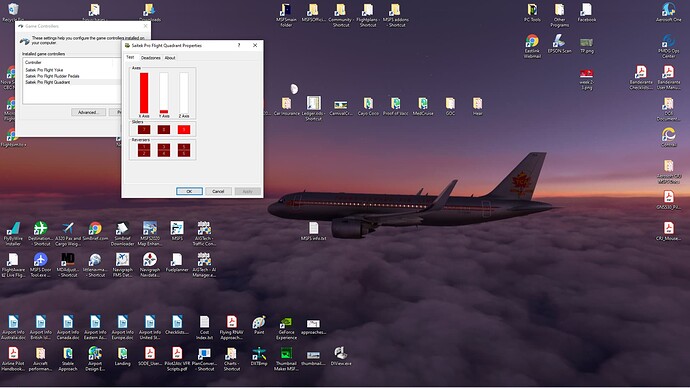
Task: Open the Airport Info Canada.doc file
Action: point(68,328)
